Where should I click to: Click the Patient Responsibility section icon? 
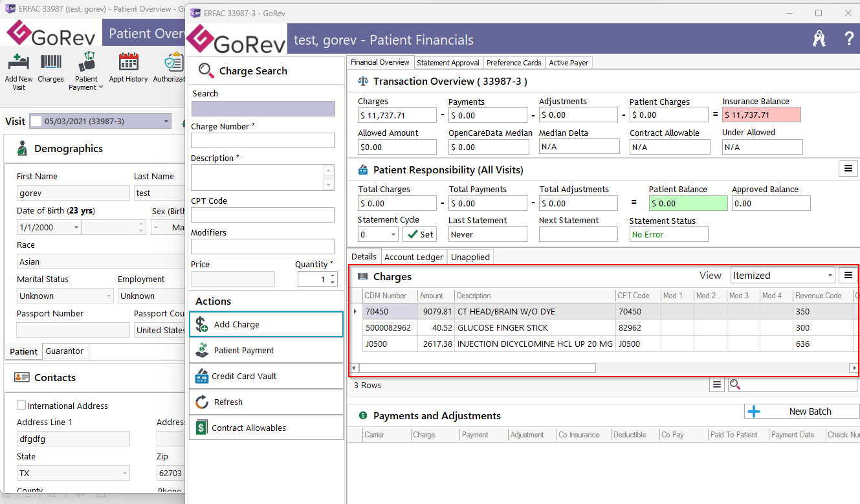362,170
